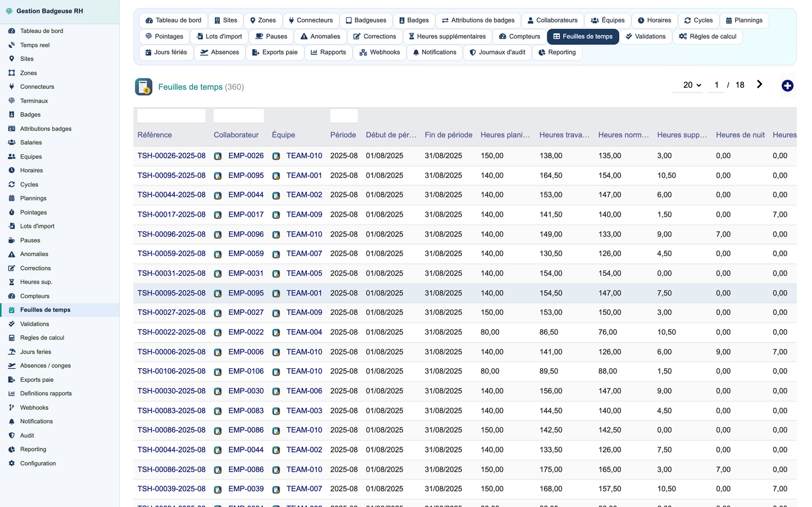The height and width of the screenshot is (507, 812).
Task: Open the Exports paie tab
Action: (x=275, y=52)
